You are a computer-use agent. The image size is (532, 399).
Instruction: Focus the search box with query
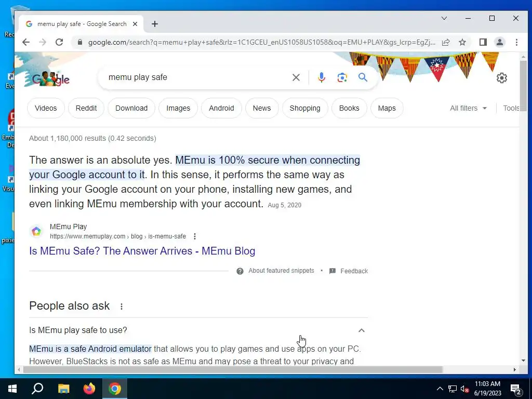pyautogui.click(x=197, y=77)
